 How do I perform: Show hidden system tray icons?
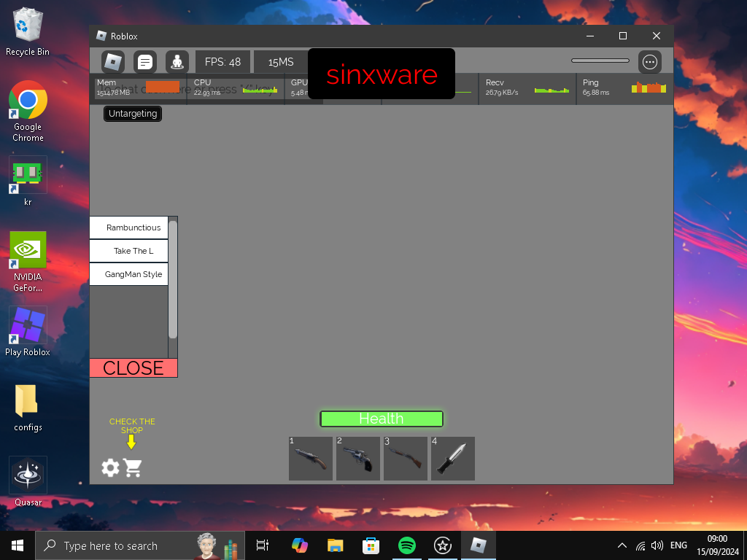[x=622, y=545]
